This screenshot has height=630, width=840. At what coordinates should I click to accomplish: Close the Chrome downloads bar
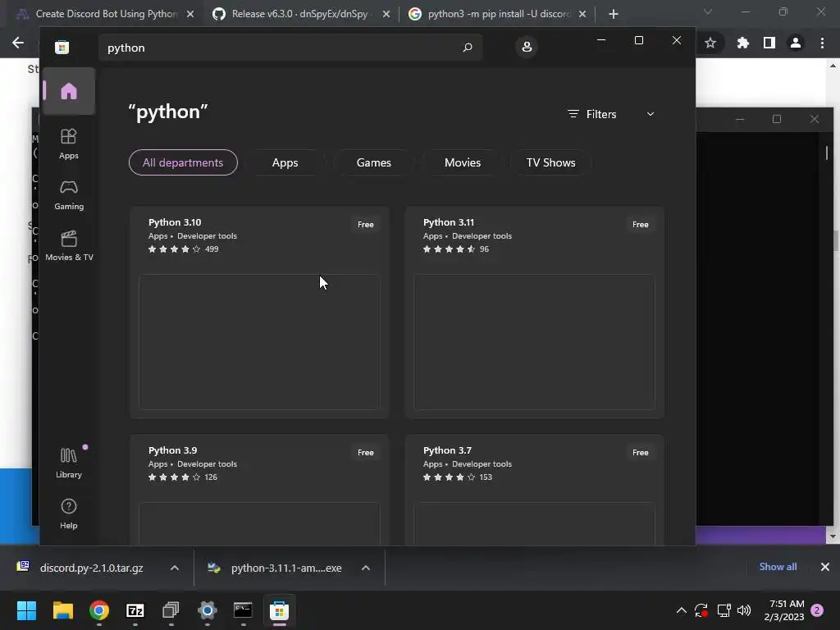coord(825,567)
